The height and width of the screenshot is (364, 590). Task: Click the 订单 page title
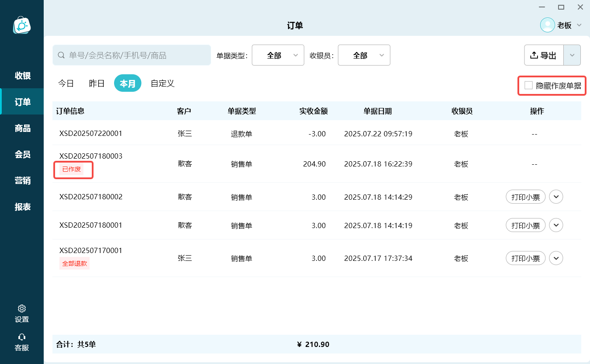click(295, 25)
